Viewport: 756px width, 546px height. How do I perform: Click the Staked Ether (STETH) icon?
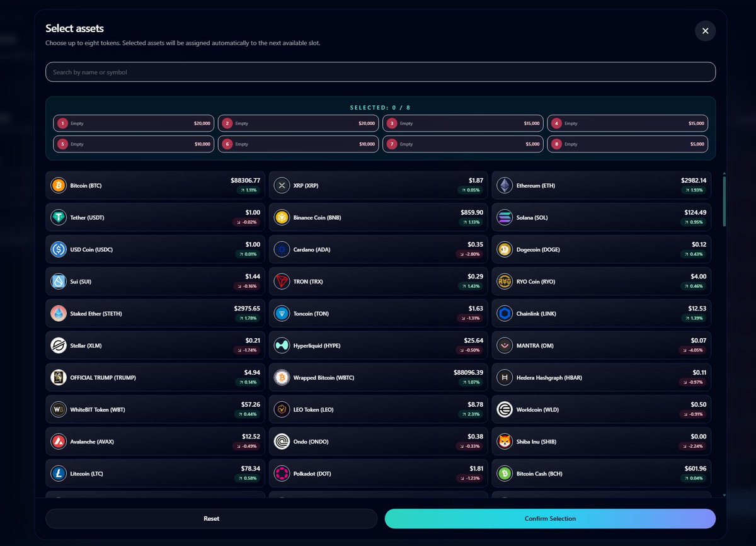59,314
